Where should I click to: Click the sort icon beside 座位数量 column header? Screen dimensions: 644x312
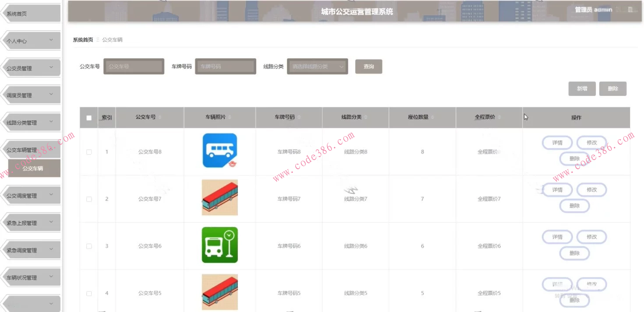[433, 117]
